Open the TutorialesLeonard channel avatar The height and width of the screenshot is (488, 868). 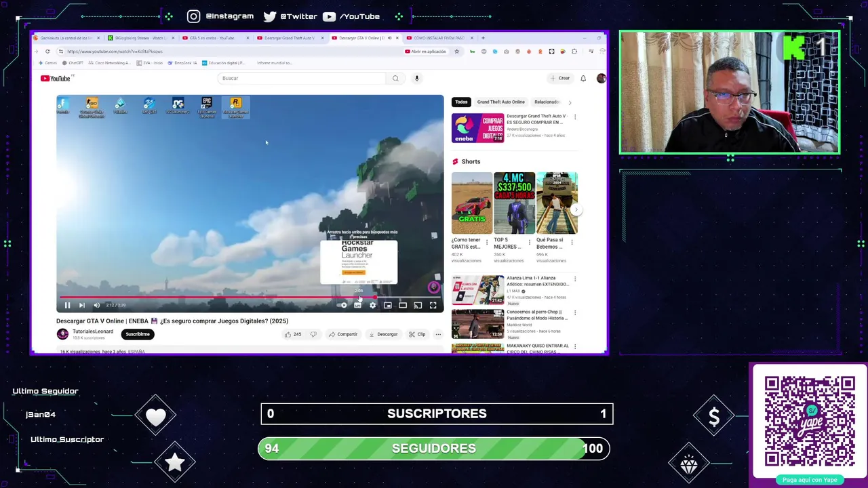point(62,334)
